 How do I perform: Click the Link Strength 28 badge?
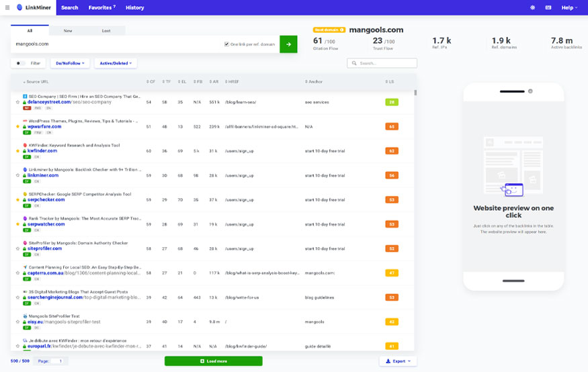pyautogui.click(x=392, y=102)
